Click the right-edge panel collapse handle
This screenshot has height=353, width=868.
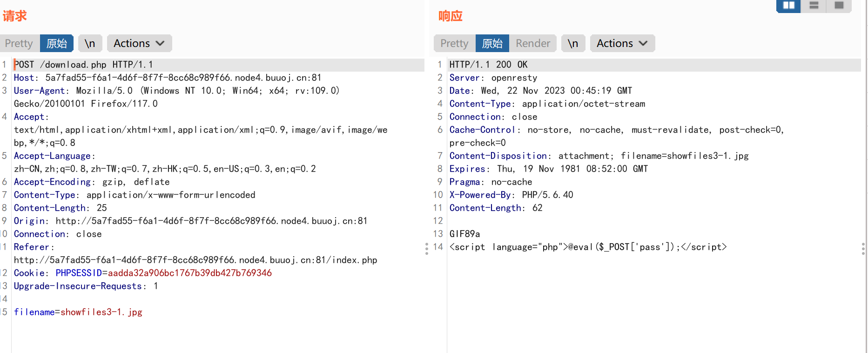click(863, 249)
